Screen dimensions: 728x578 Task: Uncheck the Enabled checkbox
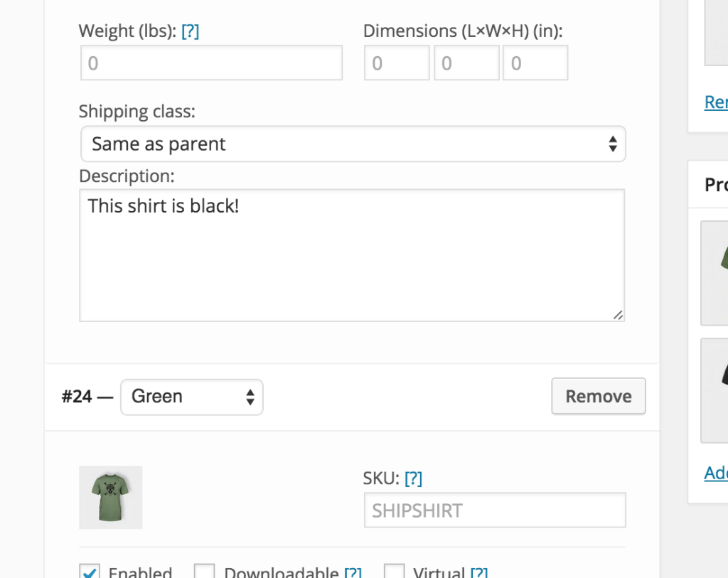pos(89,570)
